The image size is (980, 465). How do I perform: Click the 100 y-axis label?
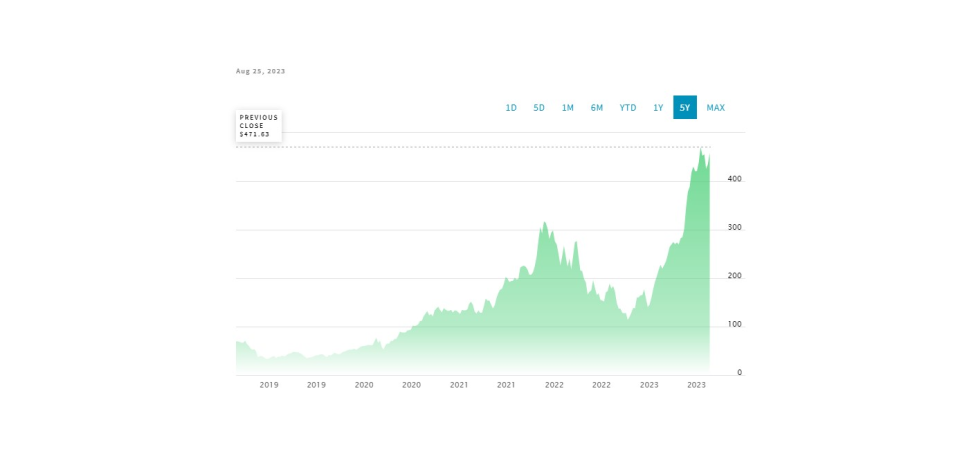pos(734,325)
